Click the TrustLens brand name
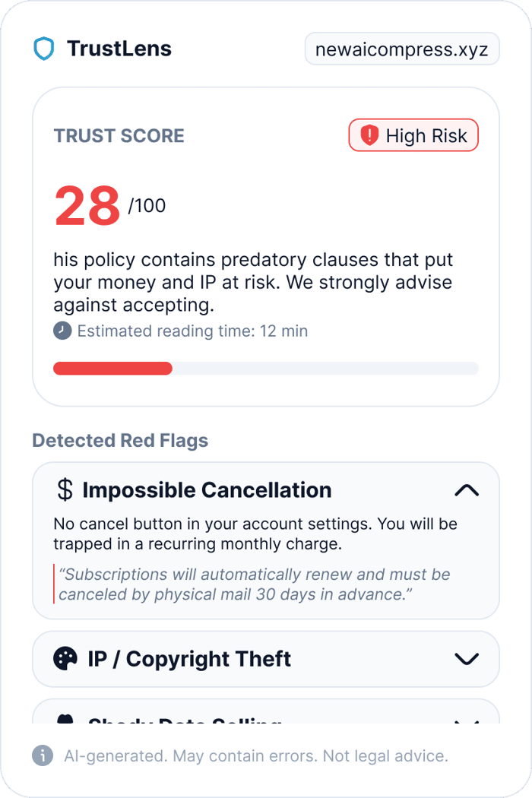Image resolution: width=532 pixels, height=798 pixels. click(119, 49)
